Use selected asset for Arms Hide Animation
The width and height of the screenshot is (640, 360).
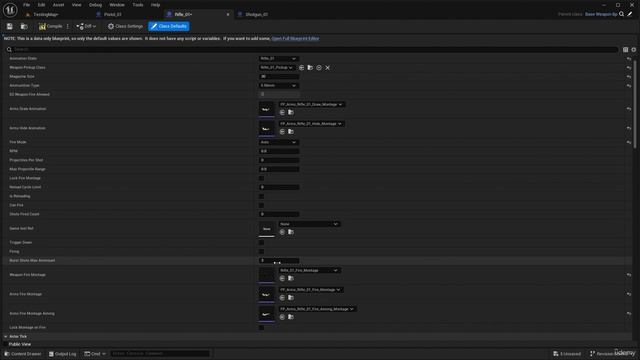(282, 131)
